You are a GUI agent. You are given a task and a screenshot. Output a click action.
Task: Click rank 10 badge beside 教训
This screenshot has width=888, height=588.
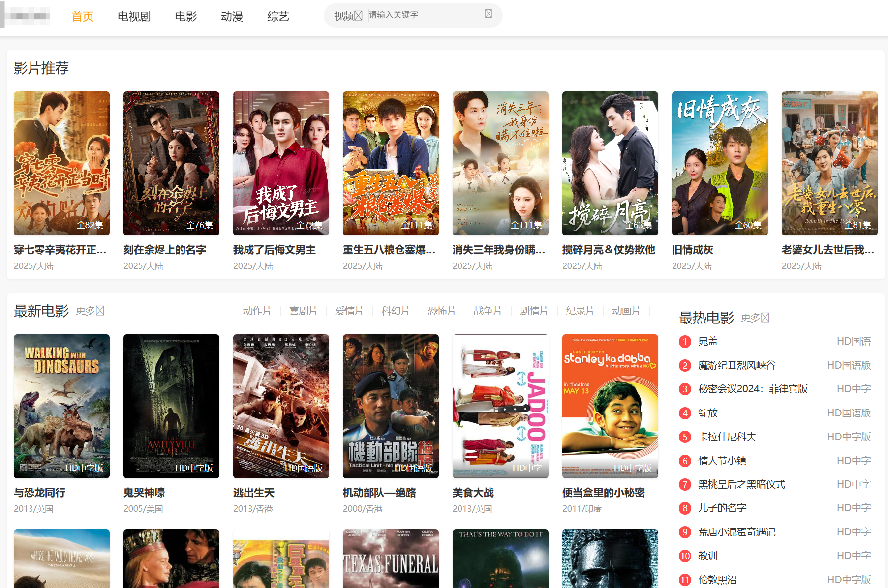pos(685,556)
